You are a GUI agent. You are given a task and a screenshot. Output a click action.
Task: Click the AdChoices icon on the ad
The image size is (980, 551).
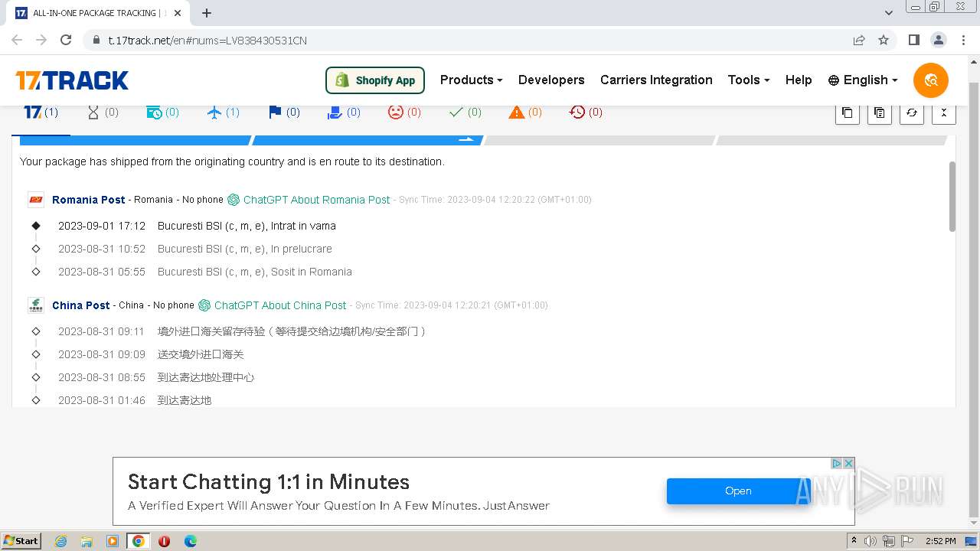pyautogui.click(x=837, y=463)
